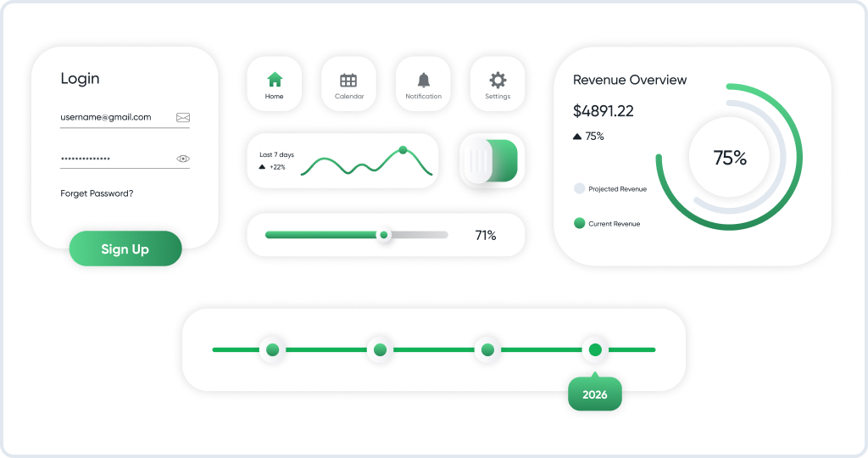
Task: Flip the green toggle switch
Action: point(492,160)
